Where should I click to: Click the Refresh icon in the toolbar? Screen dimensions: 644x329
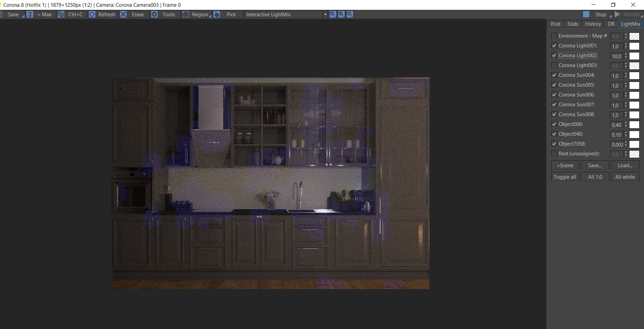click(x=92, y=14)
